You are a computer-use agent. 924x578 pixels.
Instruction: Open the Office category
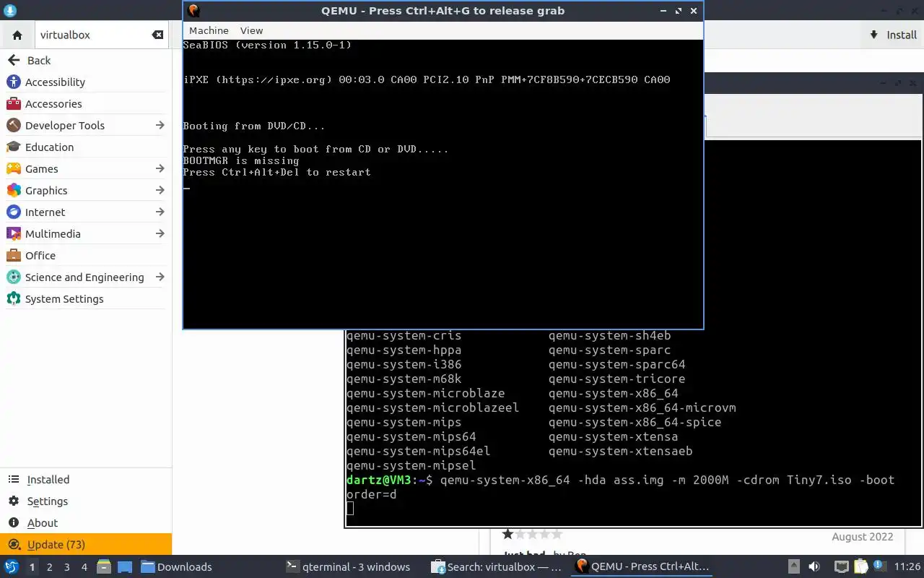[x=86, y=255]
